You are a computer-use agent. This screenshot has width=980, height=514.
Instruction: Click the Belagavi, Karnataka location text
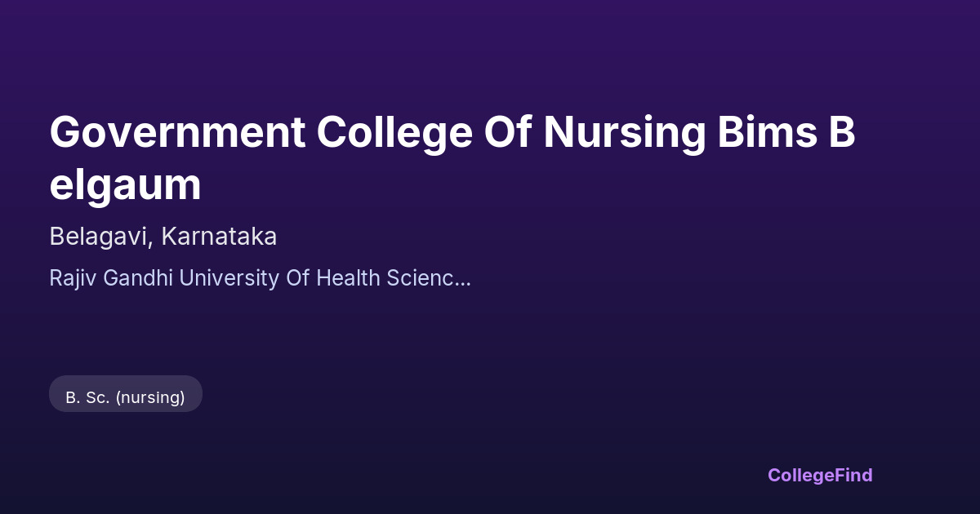(163, 237)
